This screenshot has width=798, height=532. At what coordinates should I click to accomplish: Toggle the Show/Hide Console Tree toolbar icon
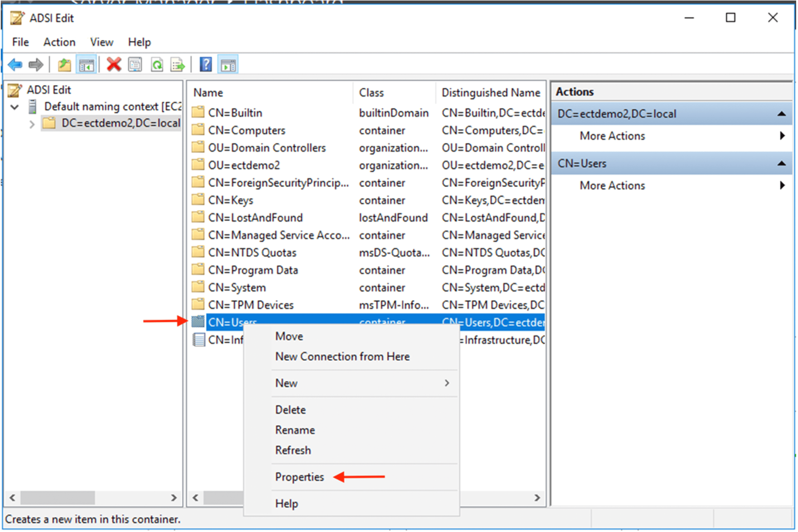point(86,64)
